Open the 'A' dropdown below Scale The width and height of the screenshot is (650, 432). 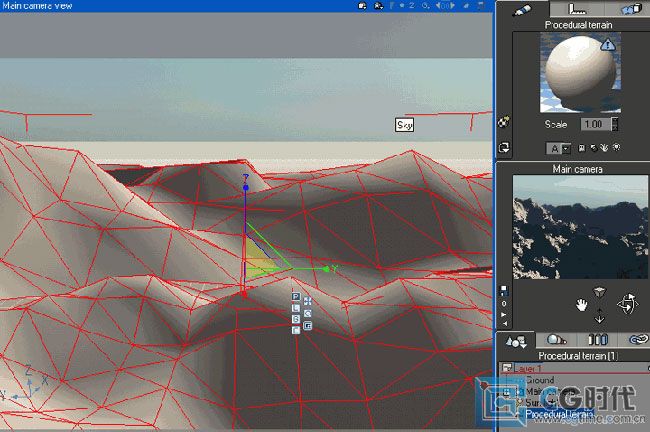click(558, 148)
